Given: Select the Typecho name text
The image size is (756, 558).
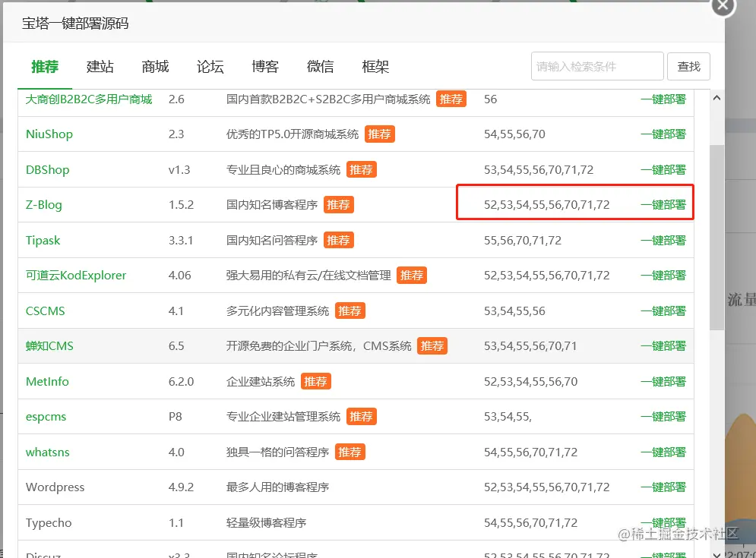Looking at the screenshot, I should click(x=49, y=523).
